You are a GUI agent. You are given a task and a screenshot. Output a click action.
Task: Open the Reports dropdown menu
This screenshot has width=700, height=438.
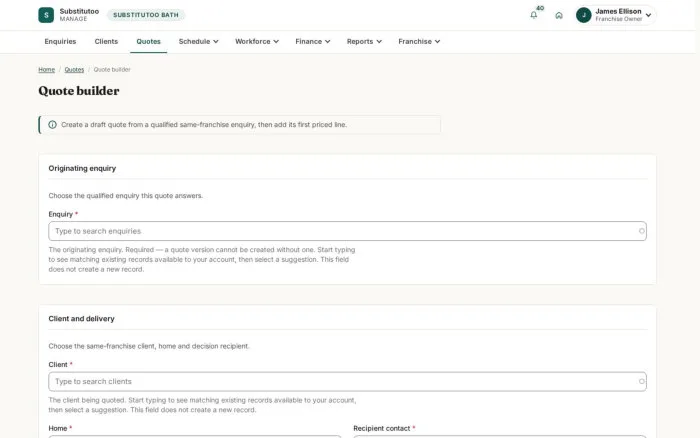tap(364, 41)
